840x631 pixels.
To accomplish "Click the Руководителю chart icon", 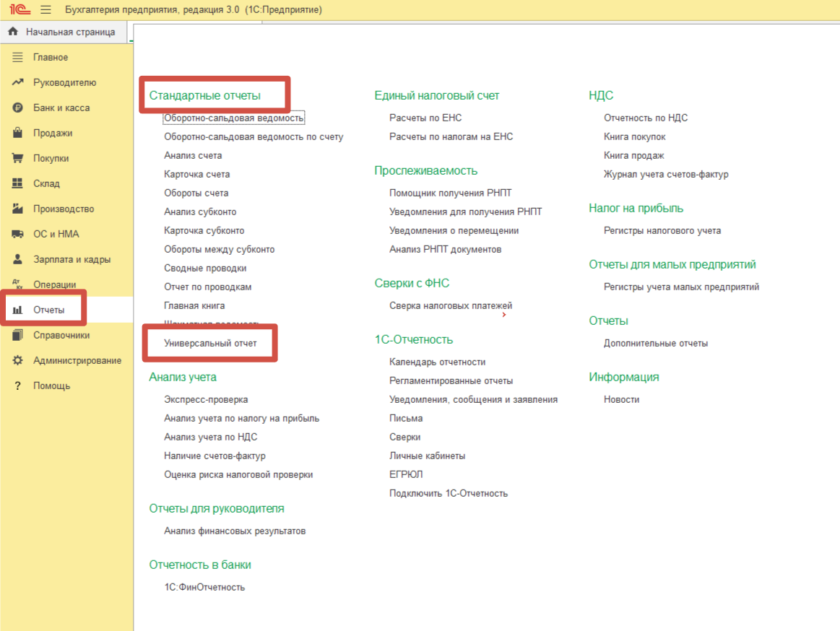I will 17,82.
